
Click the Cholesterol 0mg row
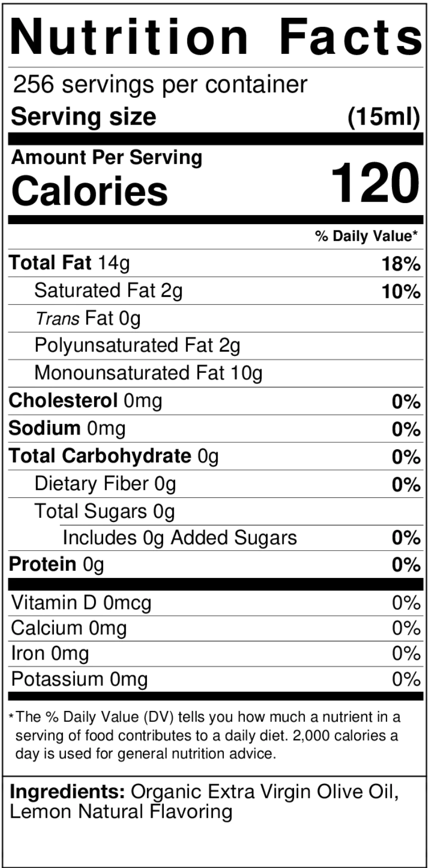[85, 401]
